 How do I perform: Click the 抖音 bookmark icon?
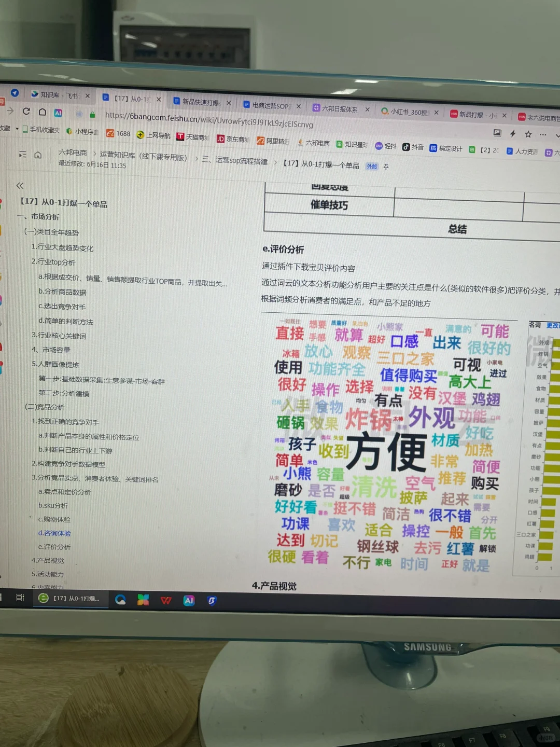point(406,146)
